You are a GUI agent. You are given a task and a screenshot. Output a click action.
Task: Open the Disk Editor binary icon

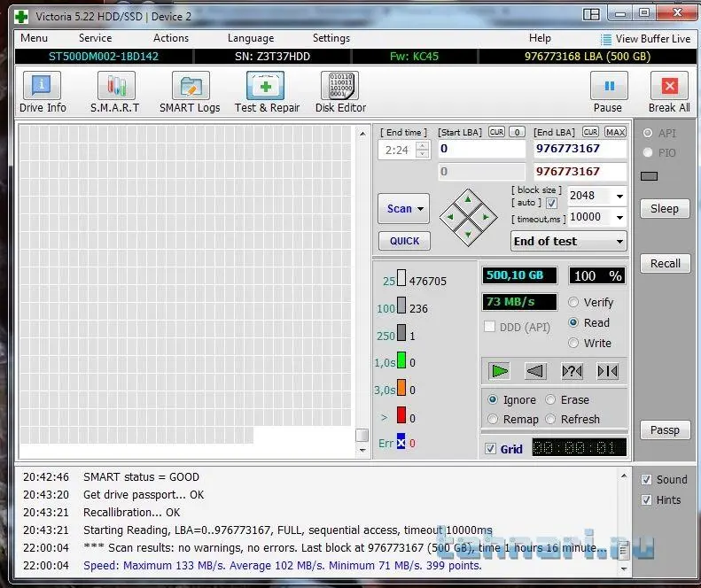tap(339, 86)
